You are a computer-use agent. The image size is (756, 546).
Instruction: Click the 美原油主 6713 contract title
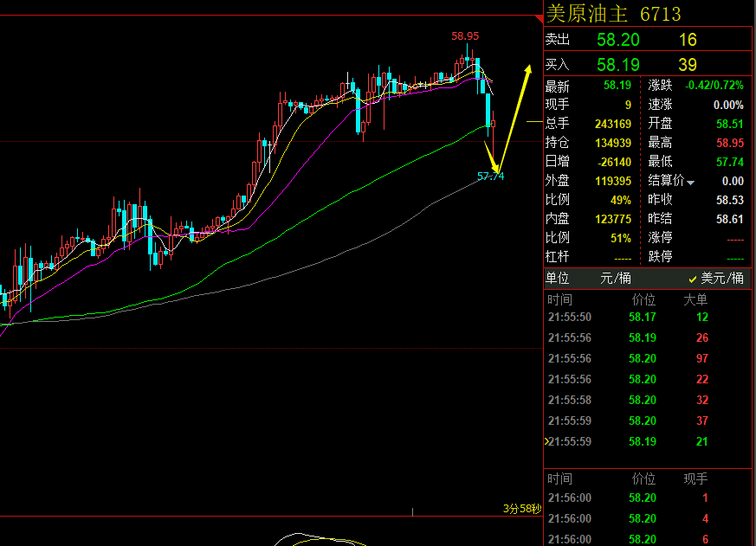pos(613,14)
